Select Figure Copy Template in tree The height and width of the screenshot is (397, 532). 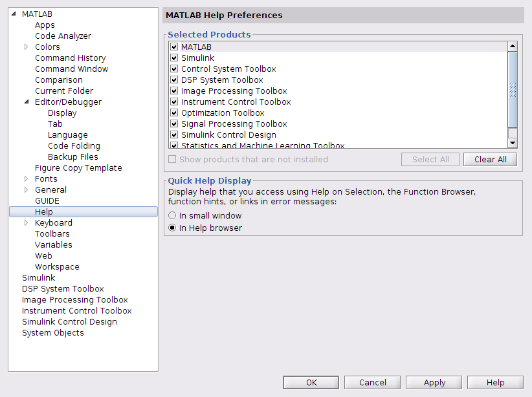point(78,168)
